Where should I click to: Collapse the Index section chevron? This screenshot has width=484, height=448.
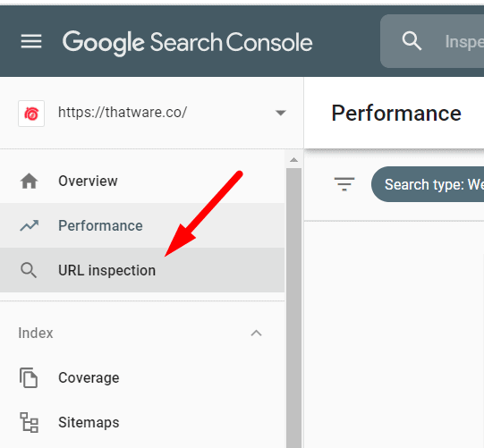pyautogui.click(x=256, y=334)
